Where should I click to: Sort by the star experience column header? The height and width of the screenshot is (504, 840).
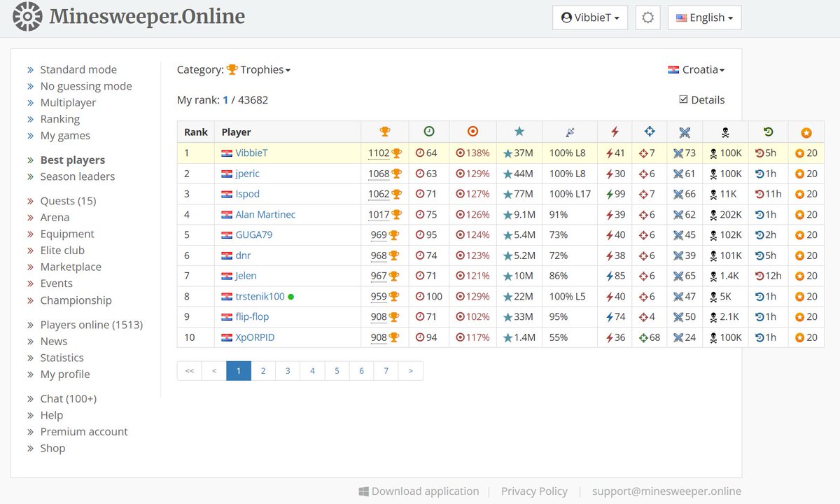pyautogui.click(x=519, y=132)
